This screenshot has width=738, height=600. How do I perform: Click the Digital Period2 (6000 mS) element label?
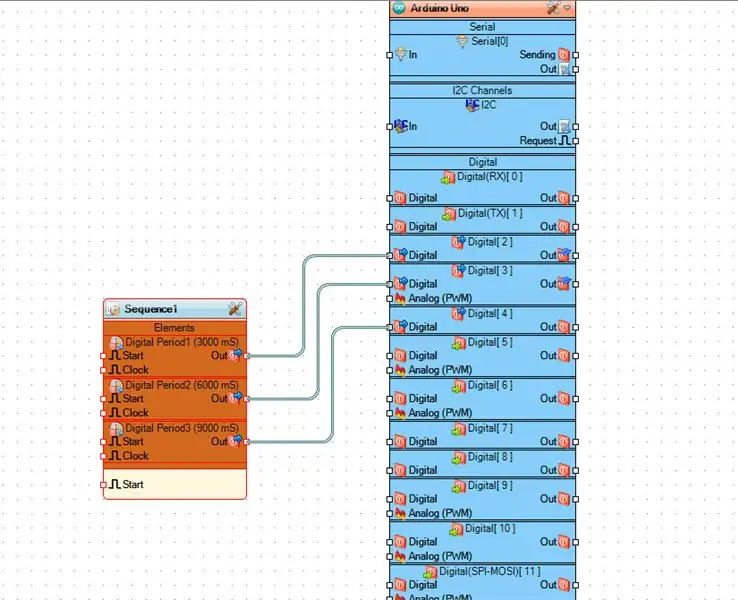(x=182, y=385)
